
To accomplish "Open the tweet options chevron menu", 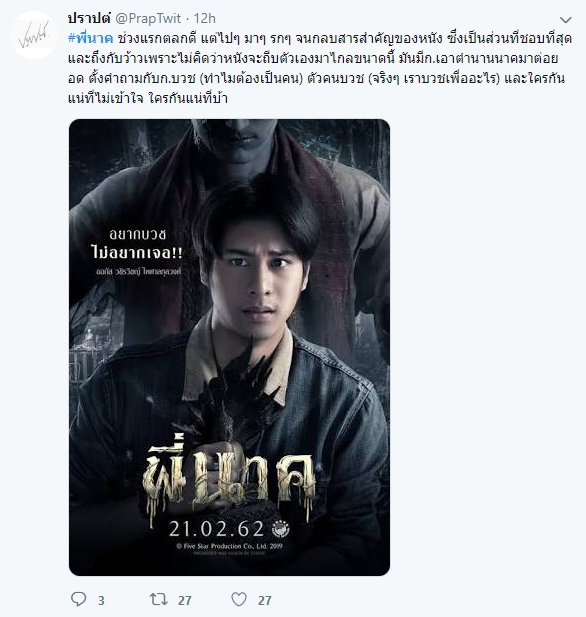I will pos(566,20).
